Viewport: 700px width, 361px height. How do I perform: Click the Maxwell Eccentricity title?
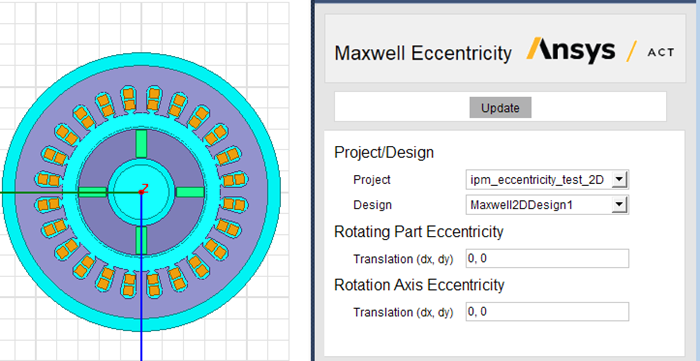(423, 54)
